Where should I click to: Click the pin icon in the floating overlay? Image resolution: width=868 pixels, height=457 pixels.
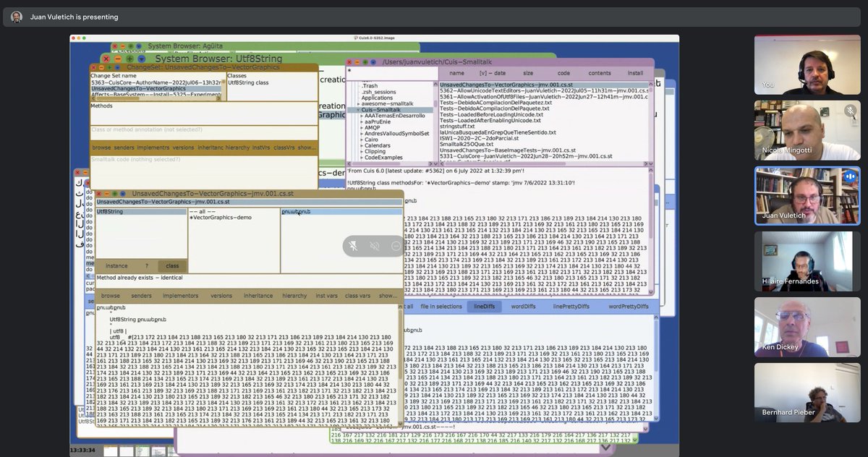point(353,246)
